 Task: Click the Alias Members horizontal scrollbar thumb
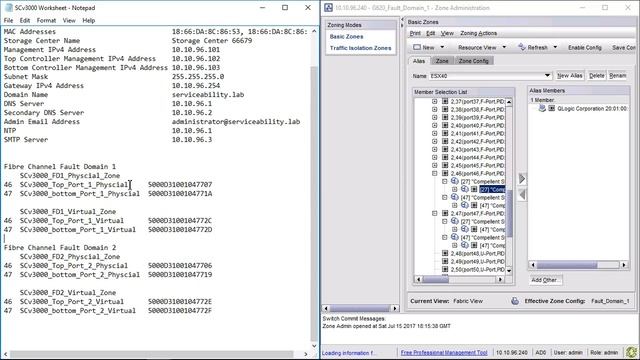(567, 265)
